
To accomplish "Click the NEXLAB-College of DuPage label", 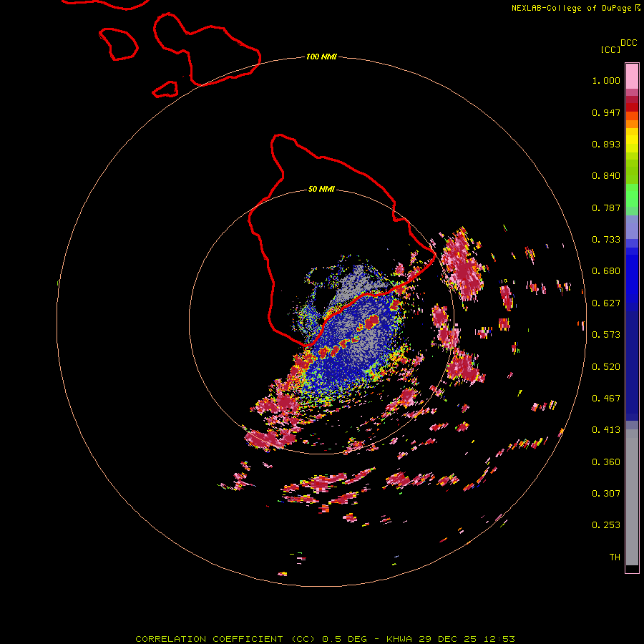I will [571, 8].
